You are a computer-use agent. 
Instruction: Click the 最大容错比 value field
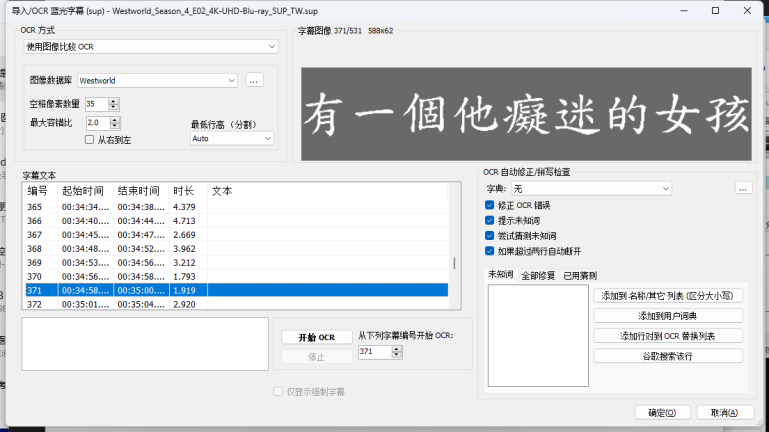98,123
